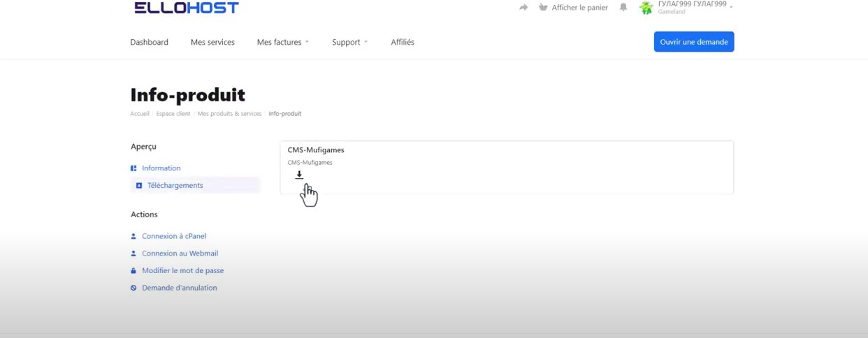Open the Affiliés menu item
The image size is (868, 338).
pos(403,42)
